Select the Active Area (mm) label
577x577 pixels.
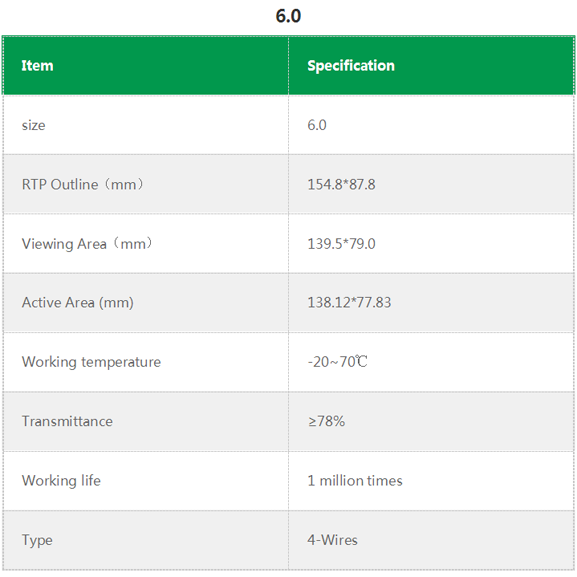tap(78, 302)
